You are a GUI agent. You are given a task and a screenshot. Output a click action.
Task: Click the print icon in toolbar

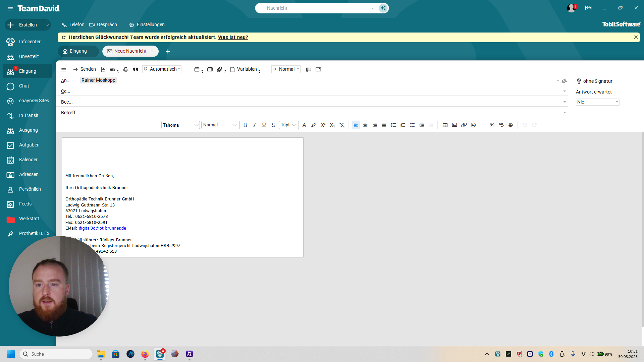(x=126, y=69)
